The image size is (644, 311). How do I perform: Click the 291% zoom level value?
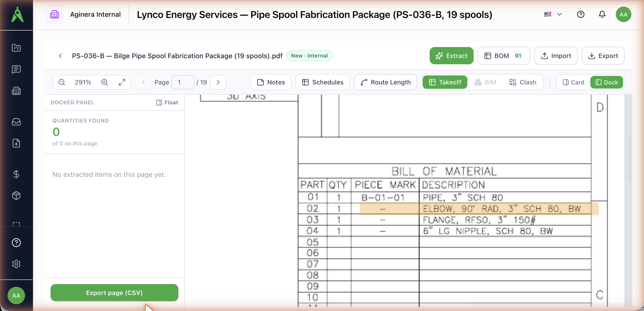tap(83, 82)
